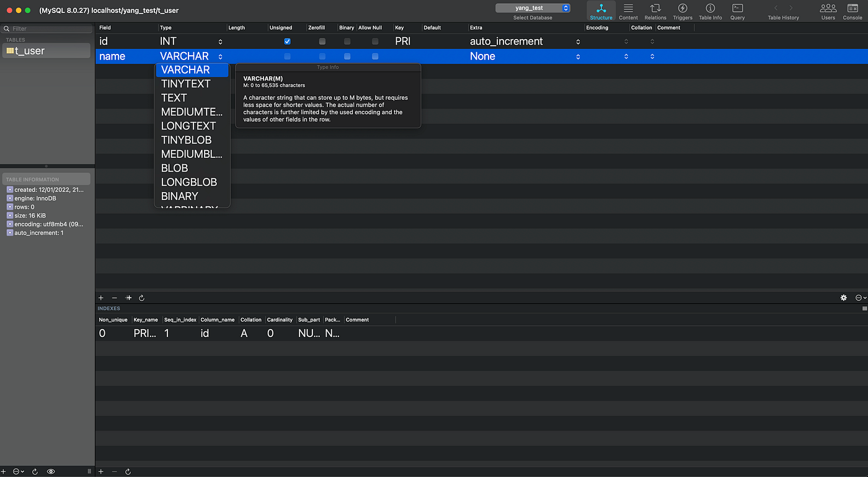Open the Relations view

[x=655, y=11]
